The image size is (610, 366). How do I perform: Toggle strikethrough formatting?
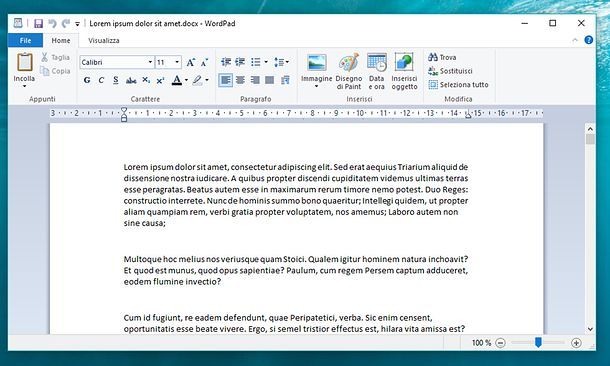tap(131, 81)
